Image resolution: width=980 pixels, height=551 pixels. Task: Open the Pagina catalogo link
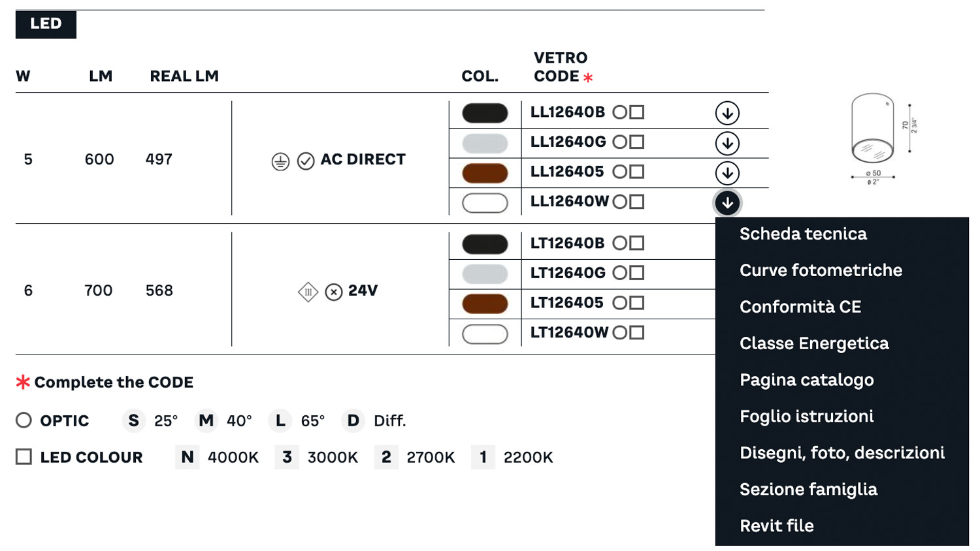tap(806, 380)
